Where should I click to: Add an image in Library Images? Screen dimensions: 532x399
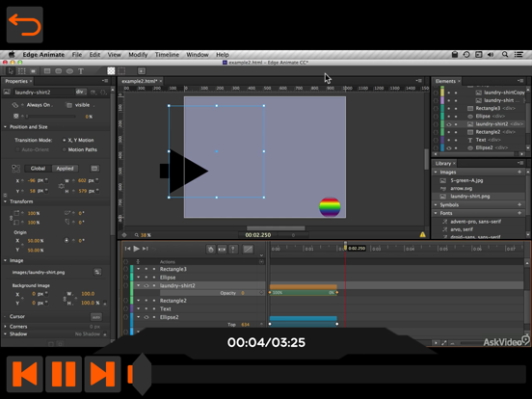pyautogui.click(x=519, y=172)
